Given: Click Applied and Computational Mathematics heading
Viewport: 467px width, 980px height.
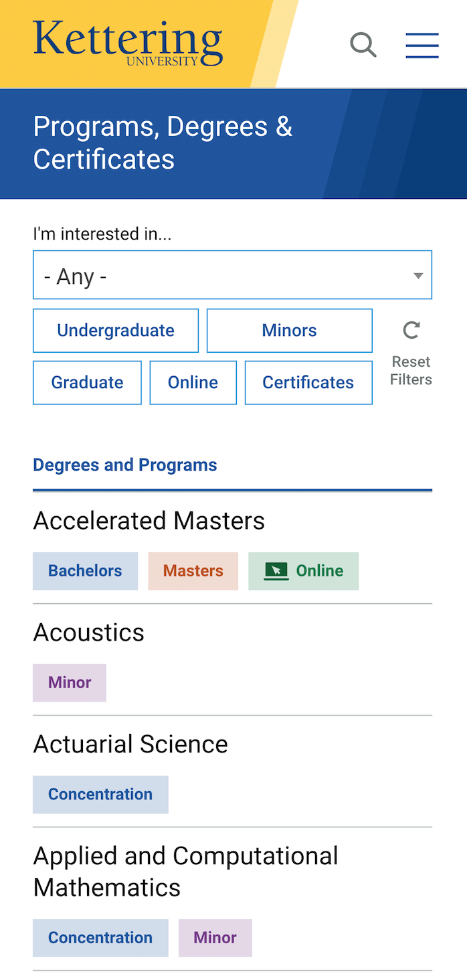Looking at the screenshot, I should point(185,870).
